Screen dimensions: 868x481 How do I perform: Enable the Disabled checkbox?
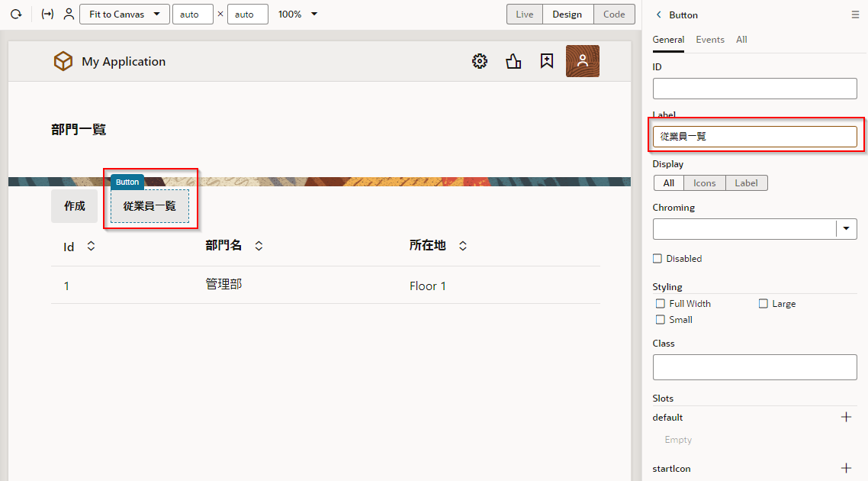tap(657, 259)
